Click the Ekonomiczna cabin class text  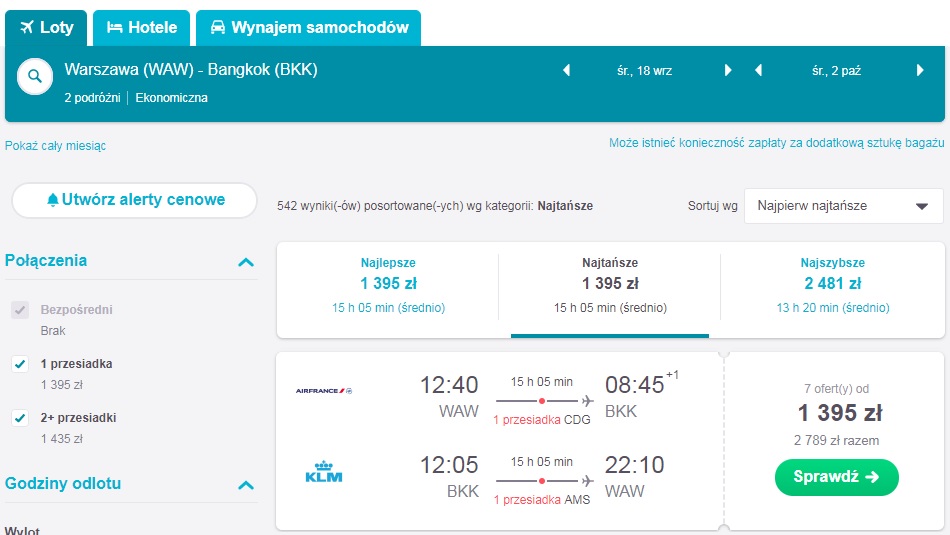pyautogui.click(x=171, y=98)
